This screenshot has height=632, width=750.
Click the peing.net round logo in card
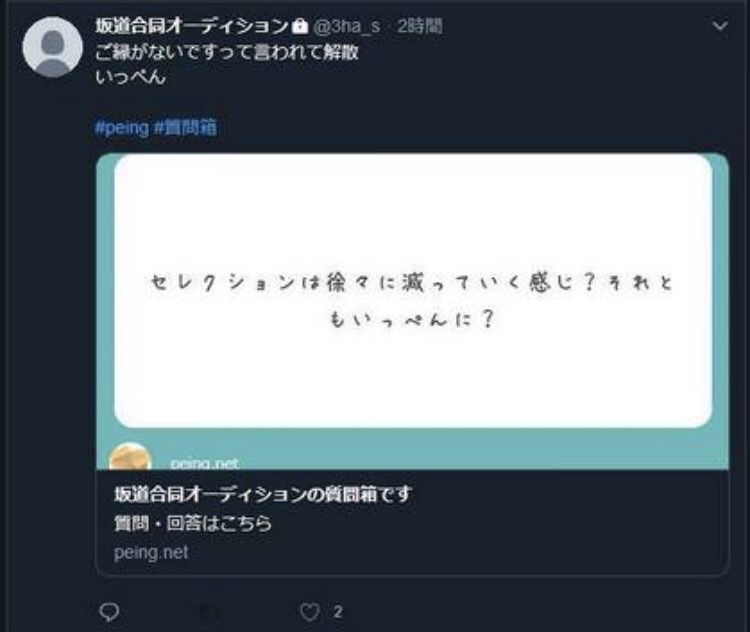[x=130, y=456]
